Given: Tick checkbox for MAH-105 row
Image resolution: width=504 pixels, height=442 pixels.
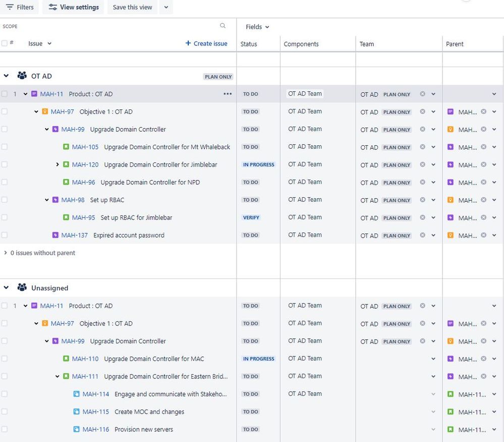Looking at the screenshot, I should (4, 147).
